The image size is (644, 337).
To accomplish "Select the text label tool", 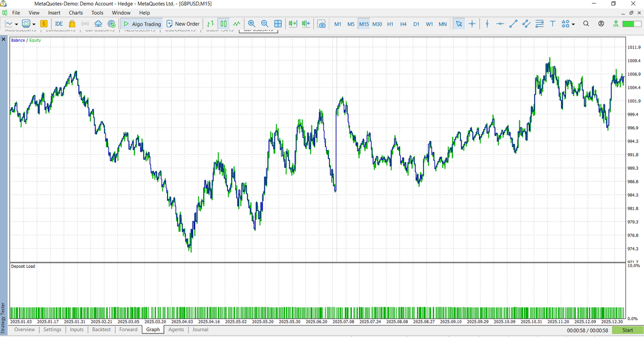I will (x=552, y=24).
